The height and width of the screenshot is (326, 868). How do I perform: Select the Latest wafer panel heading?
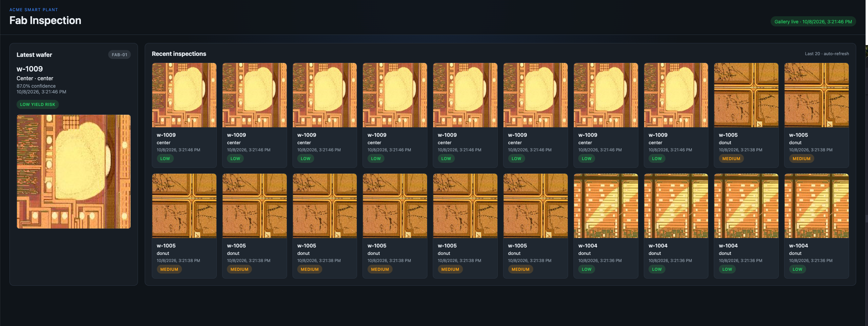pyautogui.click(x=34, y=55)
